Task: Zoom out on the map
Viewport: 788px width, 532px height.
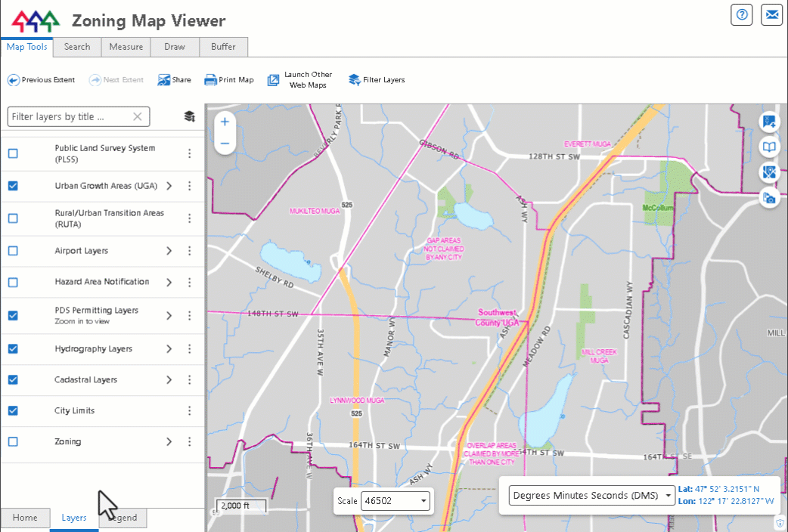Action: 225,144
